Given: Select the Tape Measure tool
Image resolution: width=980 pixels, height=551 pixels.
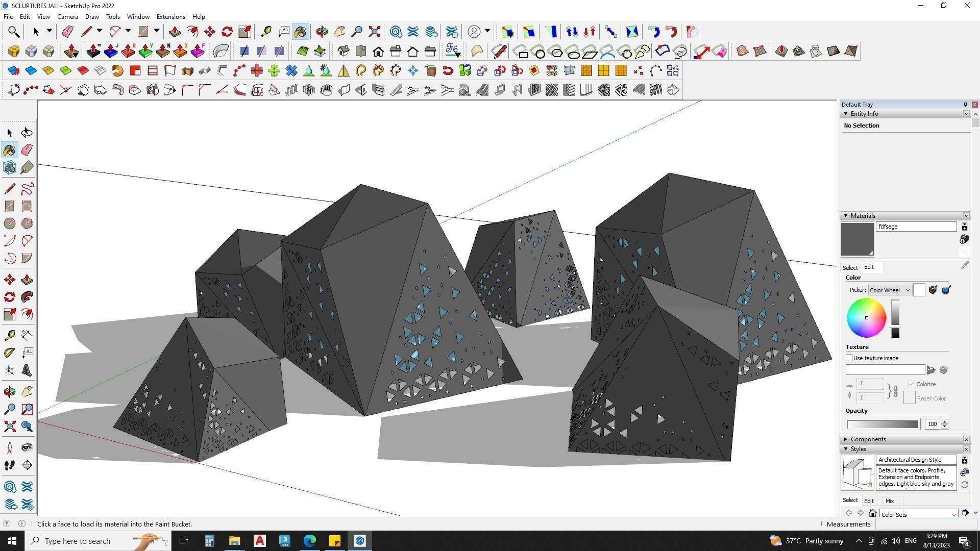Looking at the screenshot, I should click(x=10, y=335).
